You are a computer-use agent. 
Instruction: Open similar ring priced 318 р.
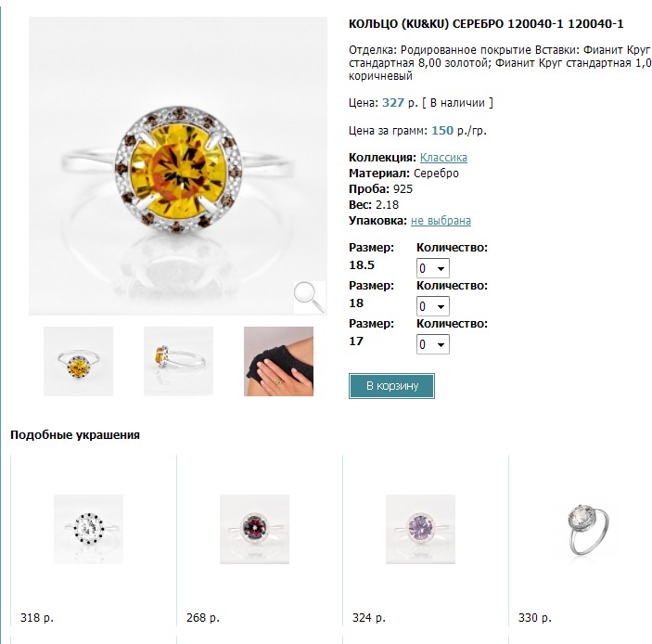click(88, 529)
